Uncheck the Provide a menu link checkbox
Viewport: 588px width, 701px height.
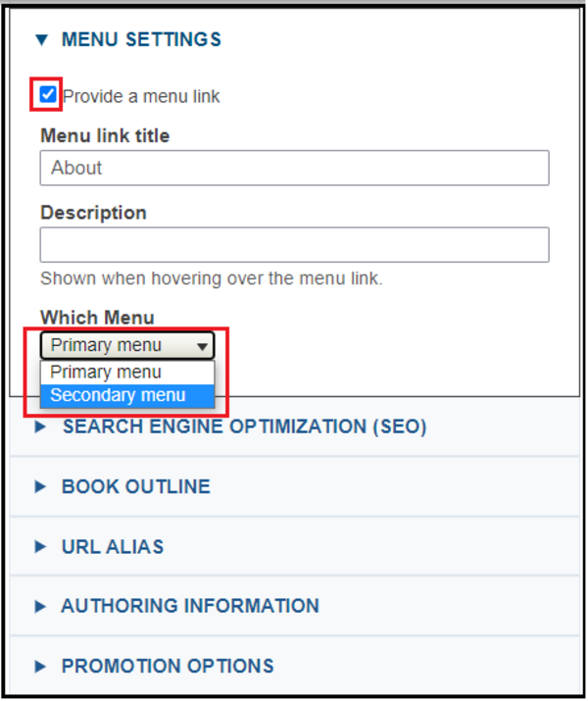[x=48, y=95]
